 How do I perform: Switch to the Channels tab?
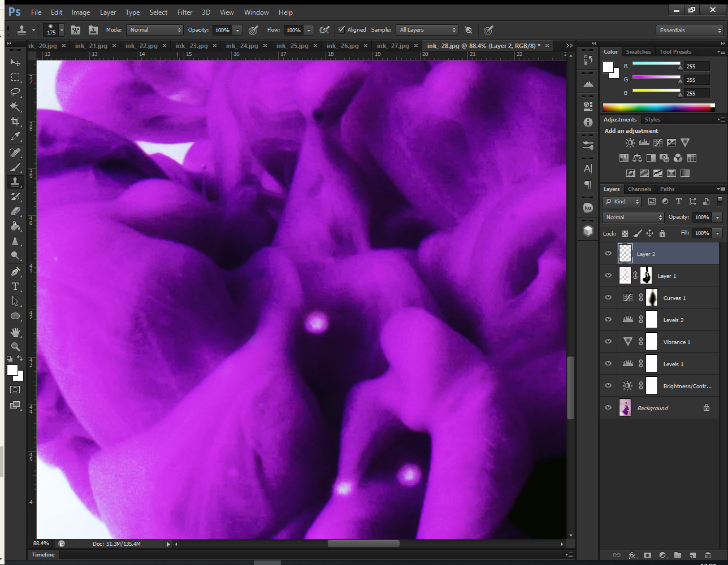639,189
